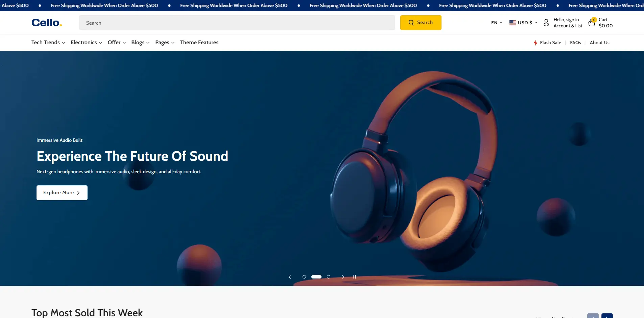Screen dimensions: 644x318
Task: Open the shopping cart icon
Action: [592, 23]
